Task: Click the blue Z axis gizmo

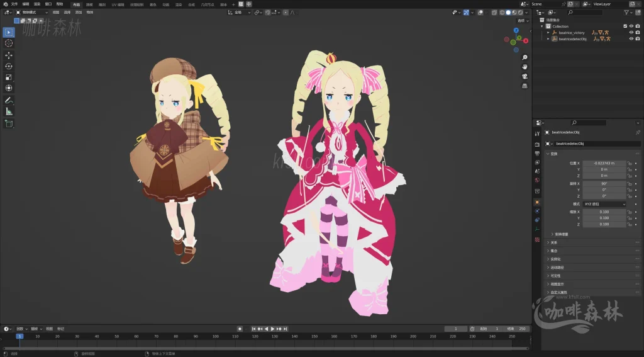Action: coord(516,30)
